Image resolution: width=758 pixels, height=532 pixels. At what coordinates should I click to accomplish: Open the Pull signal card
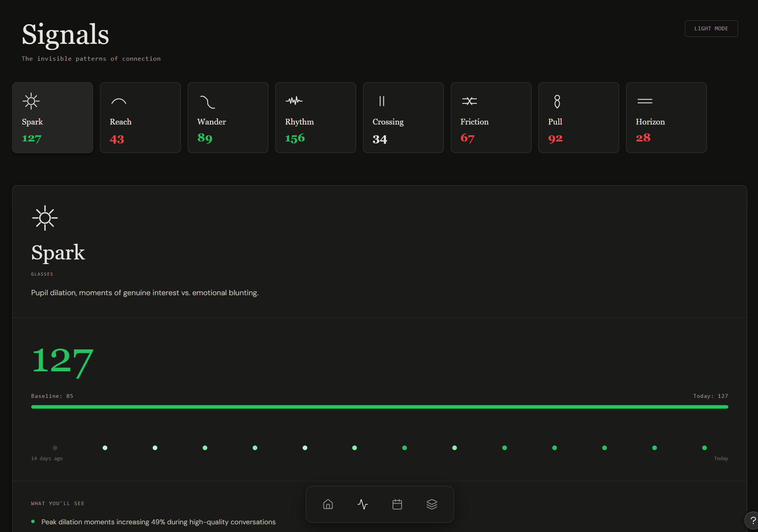pyautogui.click(x=579, y=118)
